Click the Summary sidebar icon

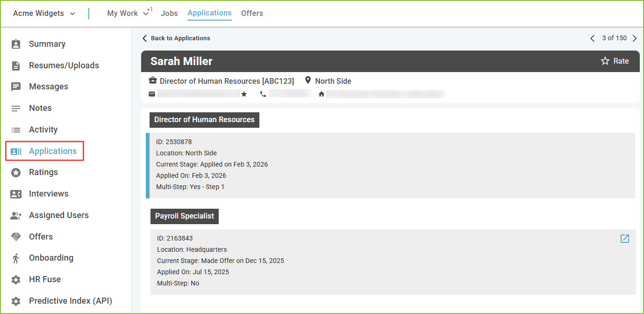(16, 44)
